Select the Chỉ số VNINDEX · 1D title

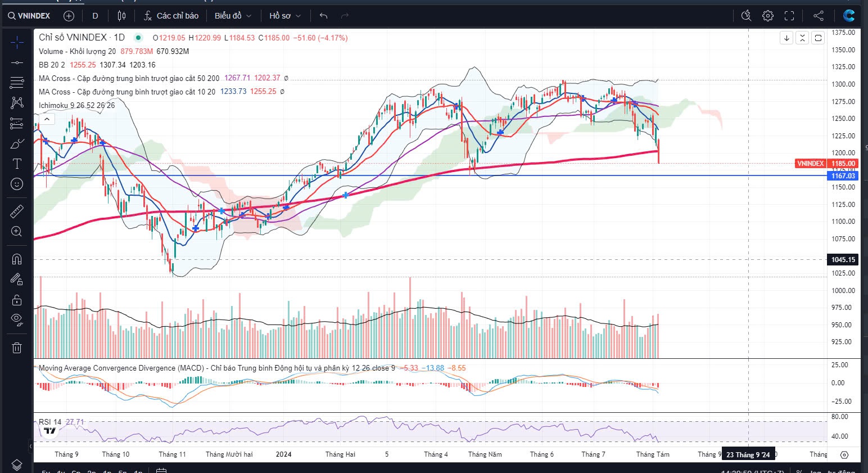[82, 37]
